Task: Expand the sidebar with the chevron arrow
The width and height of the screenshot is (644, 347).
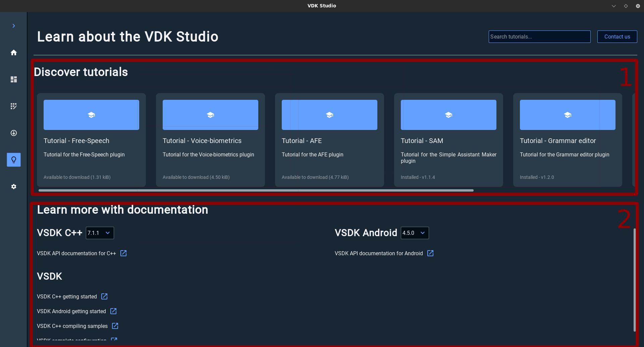Action: point(14,26)
